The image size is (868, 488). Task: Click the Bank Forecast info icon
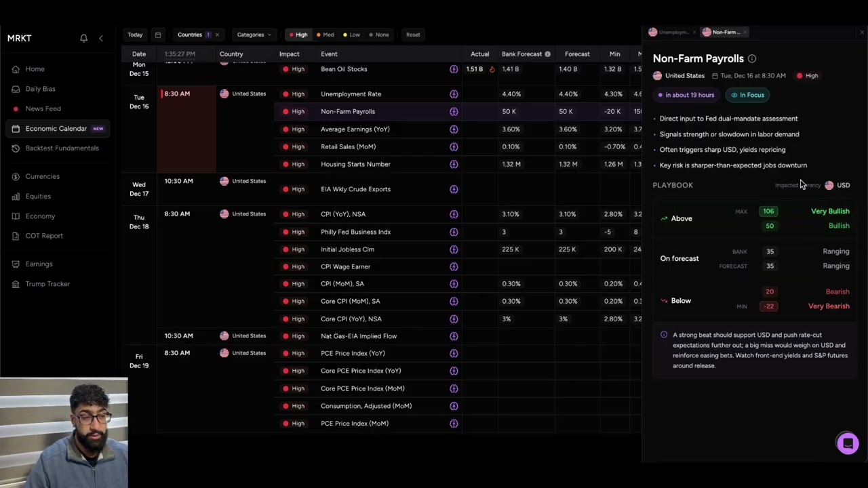pyautogui.click(x=547, y=54)
